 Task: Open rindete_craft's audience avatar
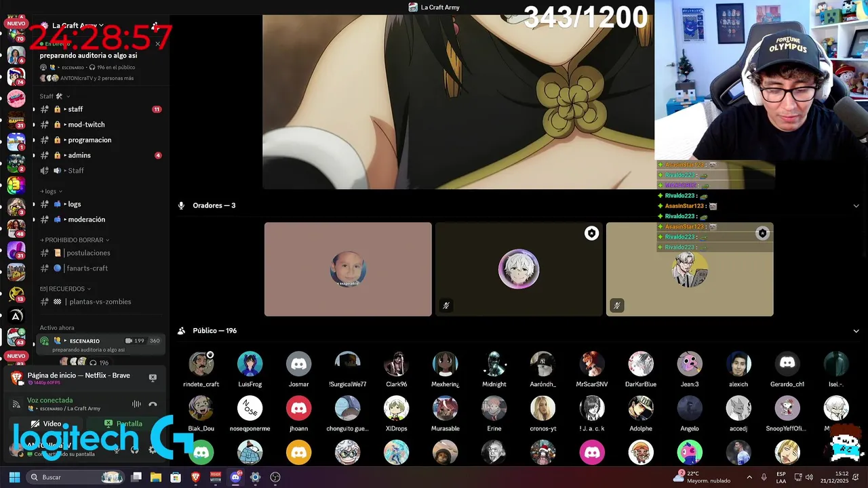point(201,364)
